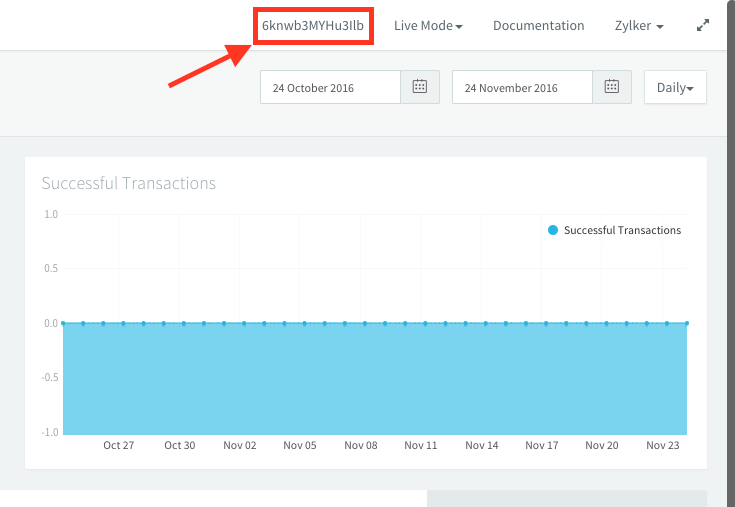This screenshot has width=735, height=507.
Task: Open the Documentation link
Action: coord(538,26)
